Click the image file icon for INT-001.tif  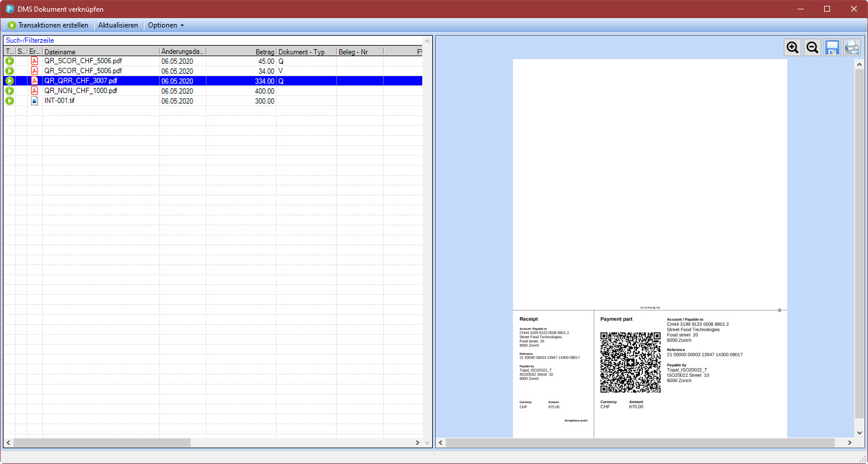point(35,101)
